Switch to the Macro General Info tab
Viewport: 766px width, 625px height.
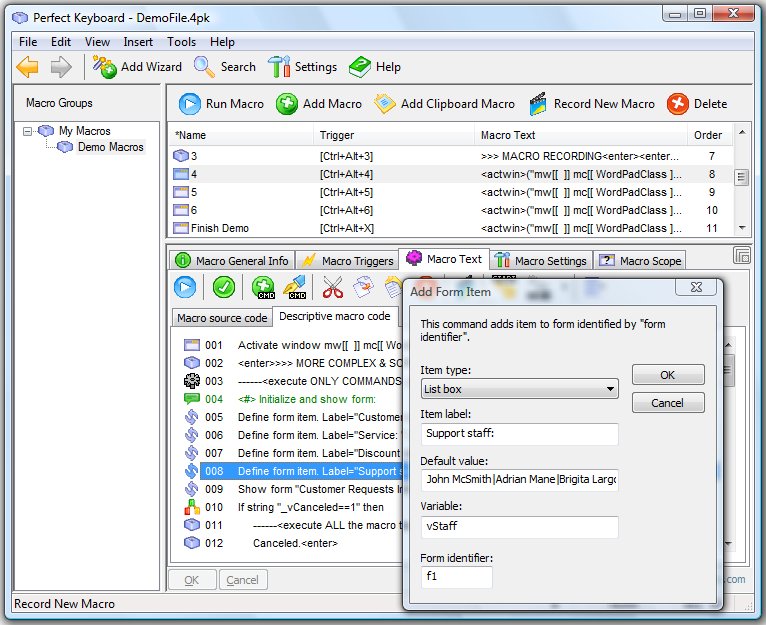(x=232, y=260)
